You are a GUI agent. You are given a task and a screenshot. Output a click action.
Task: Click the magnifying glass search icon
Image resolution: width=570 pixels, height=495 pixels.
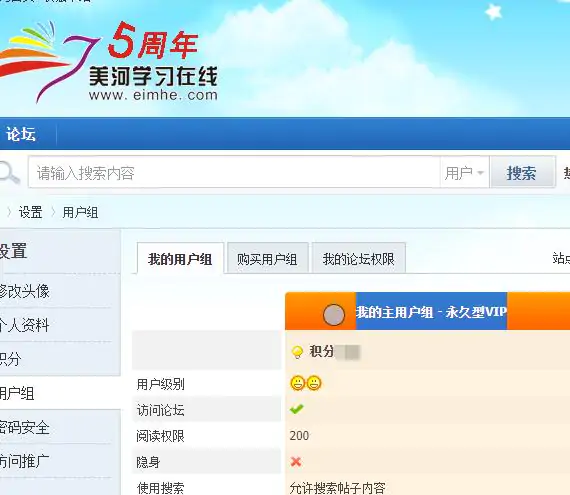9,172
